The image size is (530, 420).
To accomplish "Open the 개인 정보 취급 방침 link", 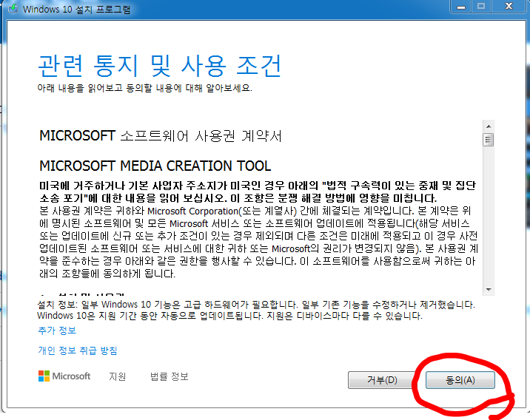I will [x=78, y=350].
